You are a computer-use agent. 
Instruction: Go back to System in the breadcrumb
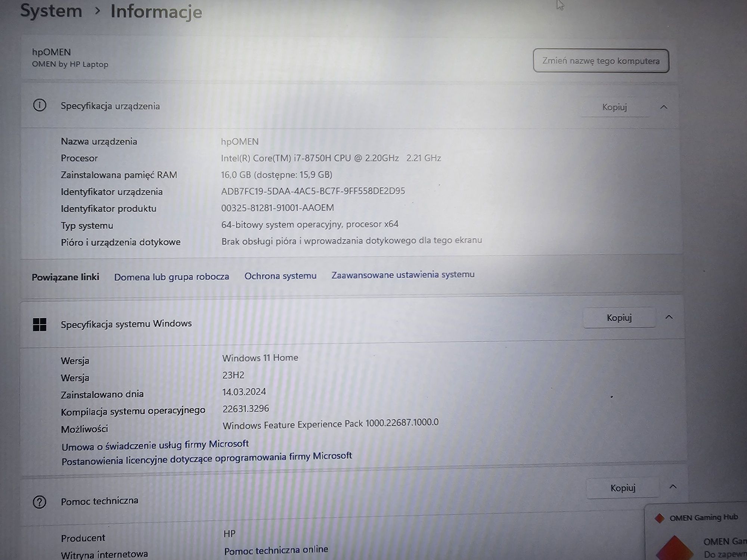(x=51, y=10)
